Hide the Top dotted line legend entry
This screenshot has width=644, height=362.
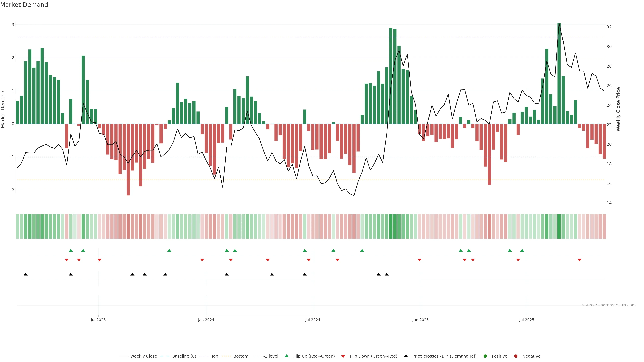[x=214, y=356]
